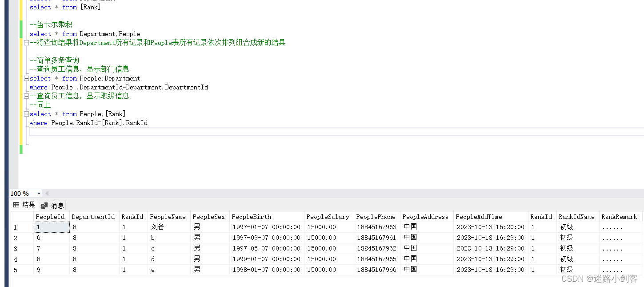Collapse the People, Department select statement region
This screenshot has width=644, height=287.
click(26, 78)
